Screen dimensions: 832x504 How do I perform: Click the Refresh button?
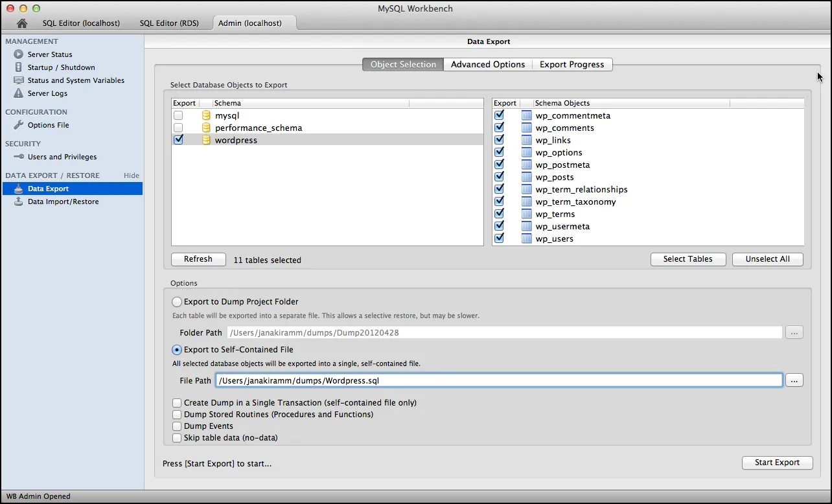[198, 259]
